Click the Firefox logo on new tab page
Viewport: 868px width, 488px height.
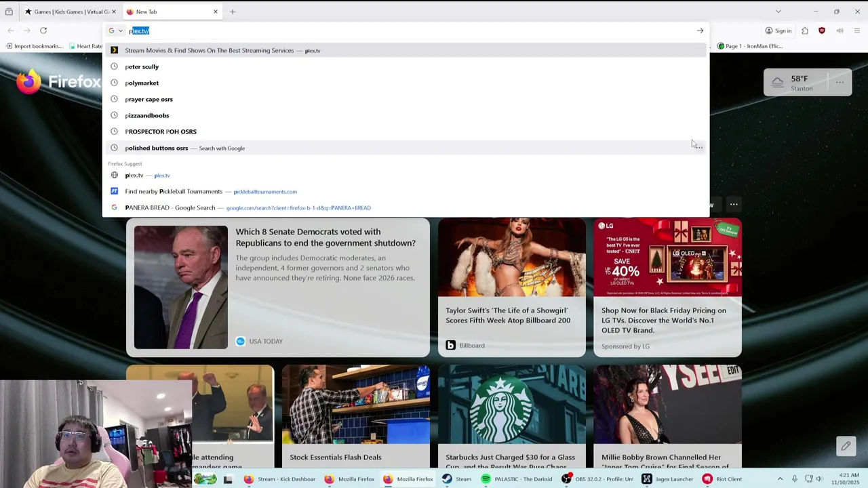click(28, 82)
